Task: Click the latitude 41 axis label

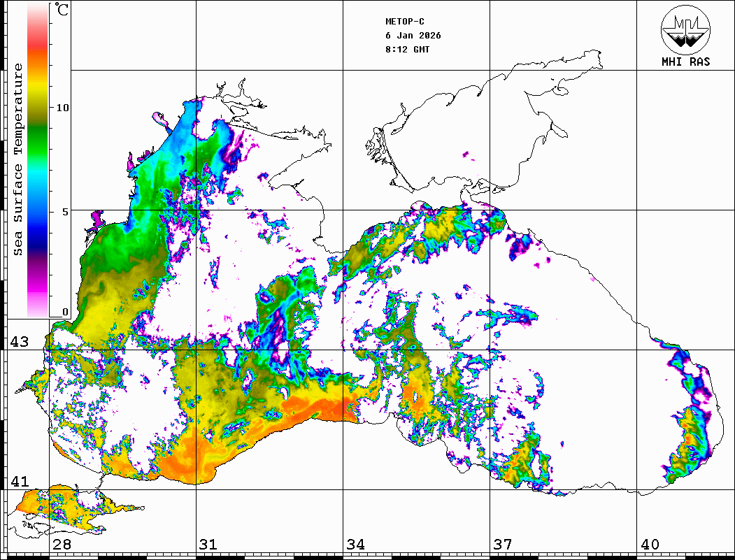Action: click(x=19, y=482)
